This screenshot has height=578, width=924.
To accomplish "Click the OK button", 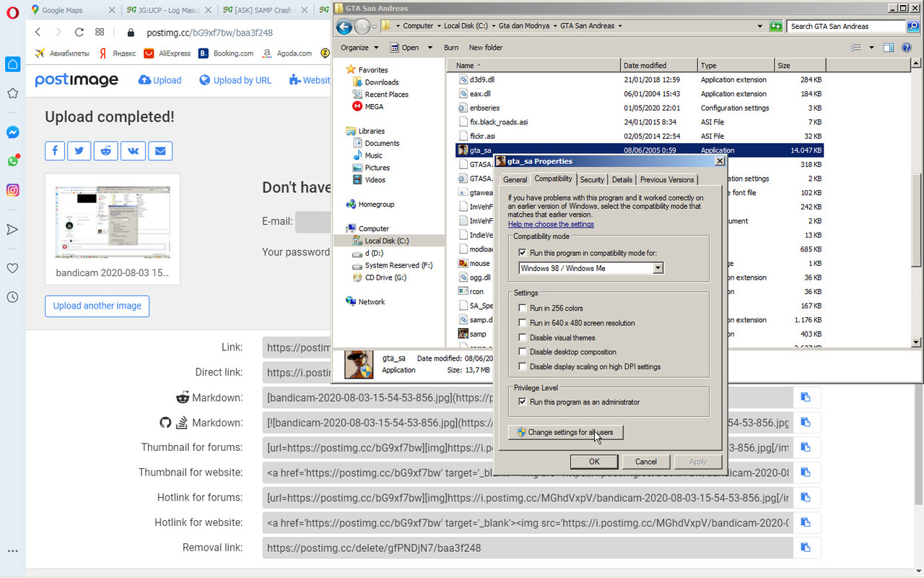I will coord(594,462).
